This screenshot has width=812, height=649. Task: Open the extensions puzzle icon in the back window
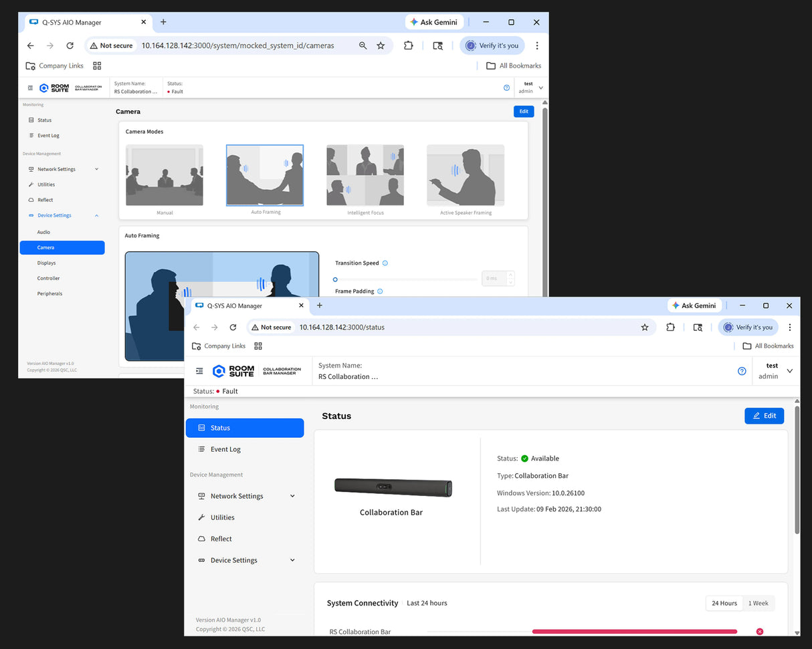(x=408, y=45)
